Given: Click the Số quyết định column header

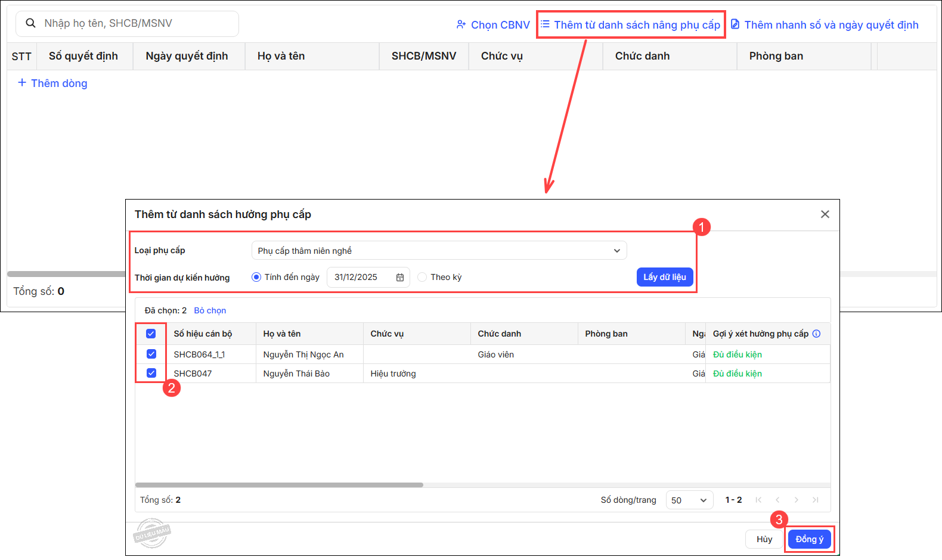Looking at the screenshot, I should click(83, 56).
